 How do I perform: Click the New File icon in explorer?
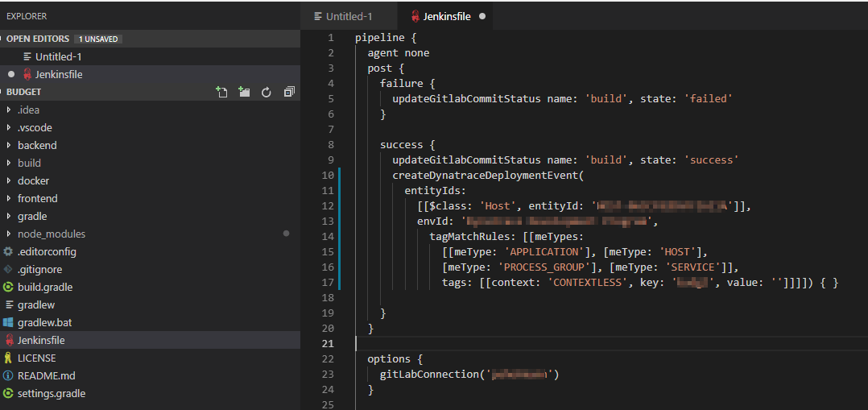221,93
